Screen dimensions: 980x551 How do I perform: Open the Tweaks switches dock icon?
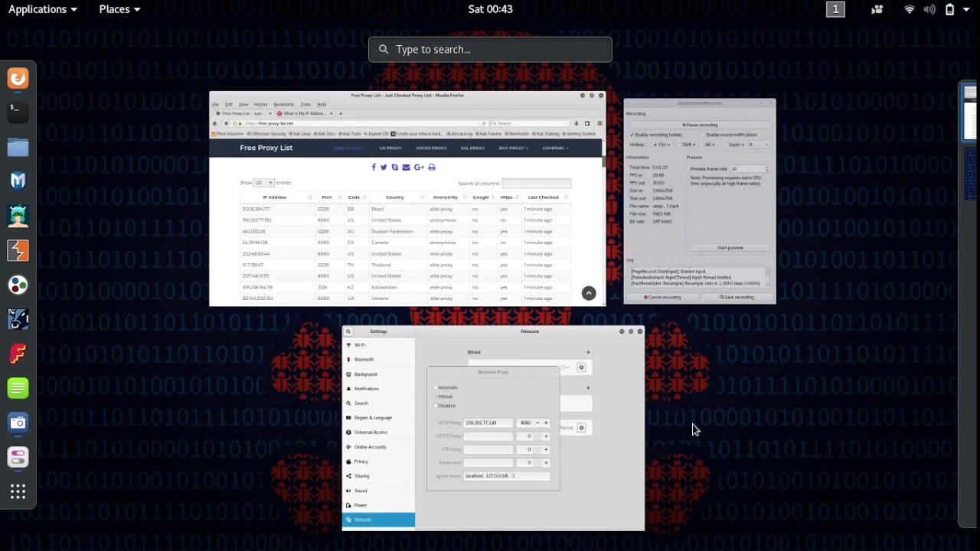point(18,457)
